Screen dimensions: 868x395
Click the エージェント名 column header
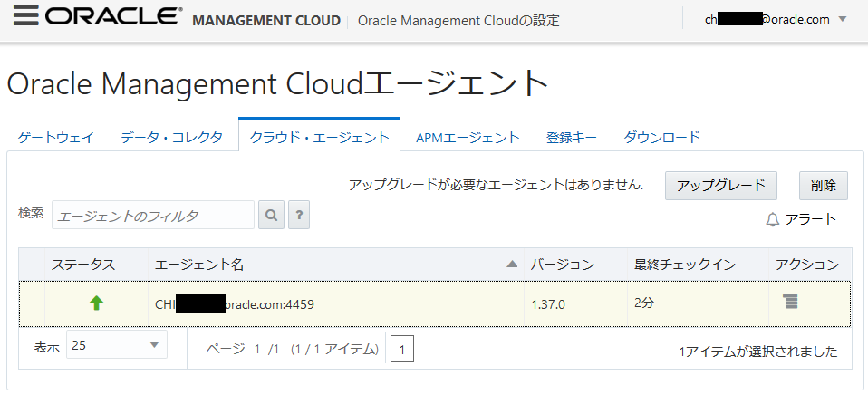[x=199, y=265]
